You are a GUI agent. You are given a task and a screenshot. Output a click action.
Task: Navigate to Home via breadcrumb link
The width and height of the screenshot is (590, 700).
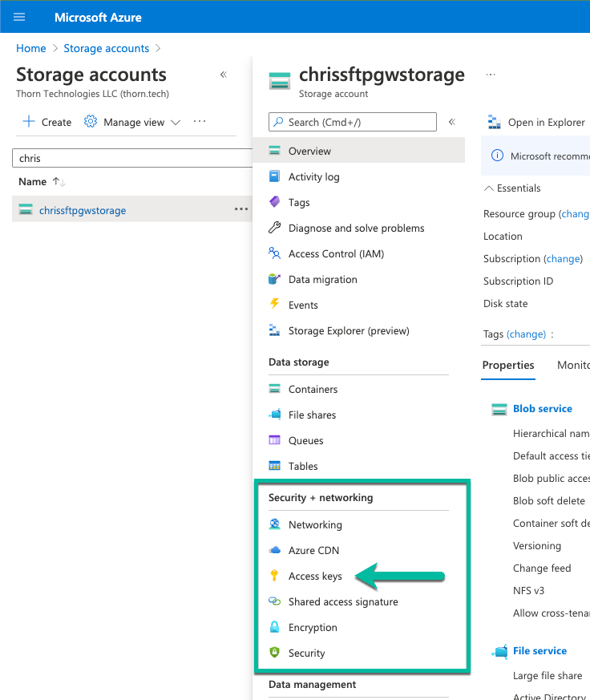point(31,48)
